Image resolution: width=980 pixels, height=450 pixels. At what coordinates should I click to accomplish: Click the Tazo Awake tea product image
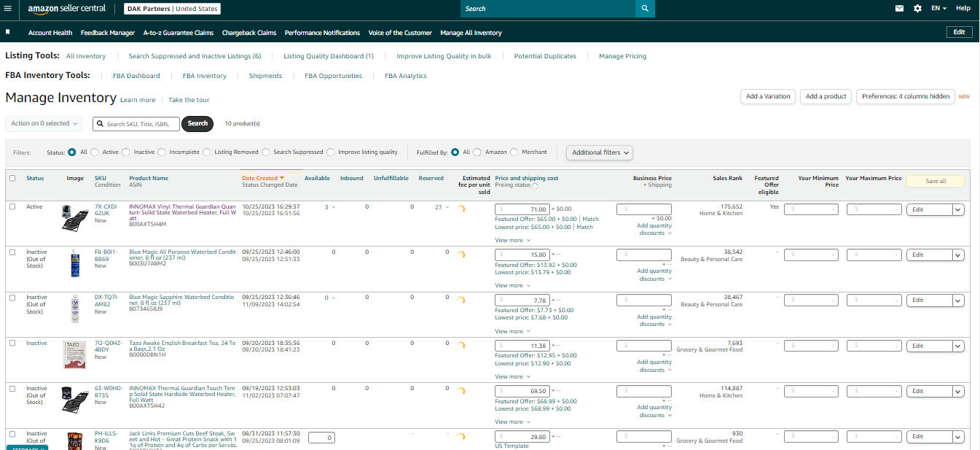click(75, 354)
